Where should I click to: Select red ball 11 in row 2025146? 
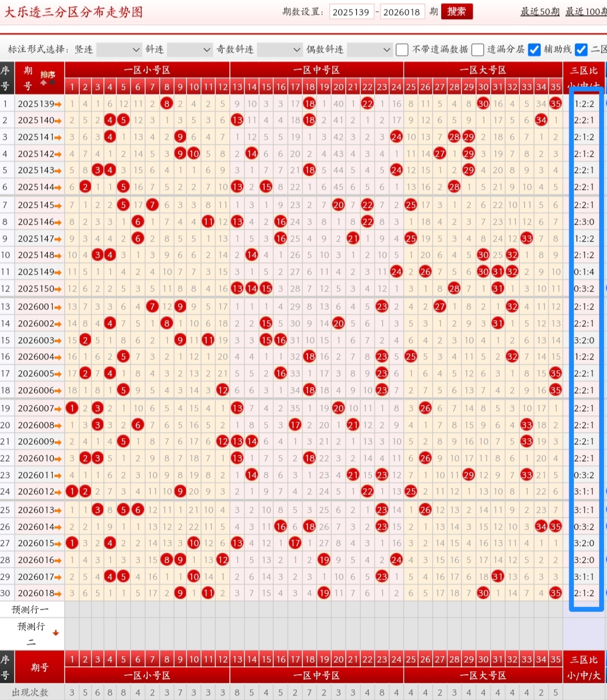pos(208,222)
